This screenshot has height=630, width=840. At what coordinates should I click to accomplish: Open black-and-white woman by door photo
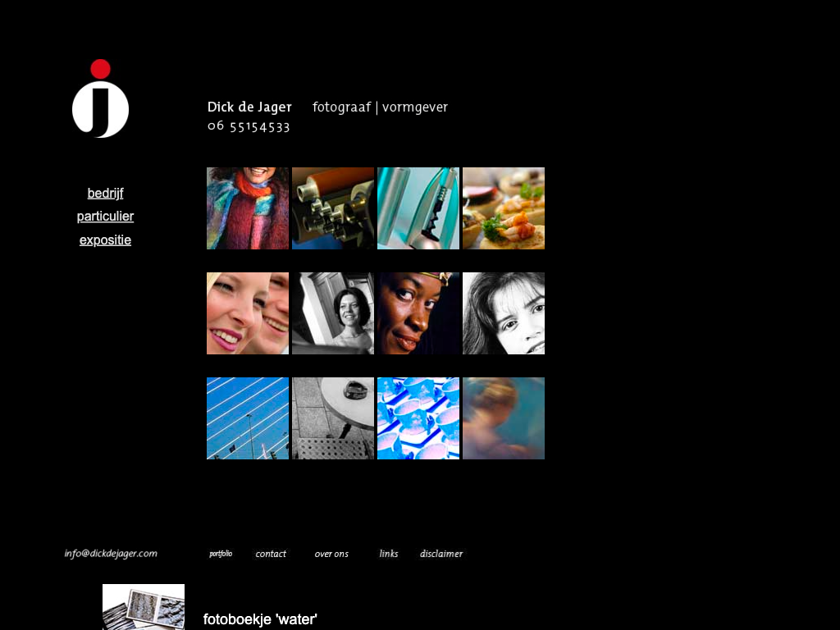pyautogui.click(x=333, y=313)
